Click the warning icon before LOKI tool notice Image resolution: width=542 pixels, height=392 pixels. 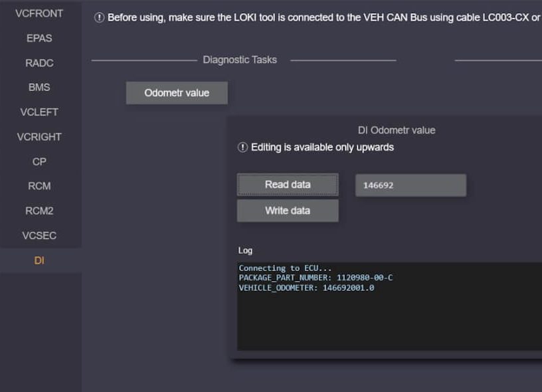click(100, 17)
